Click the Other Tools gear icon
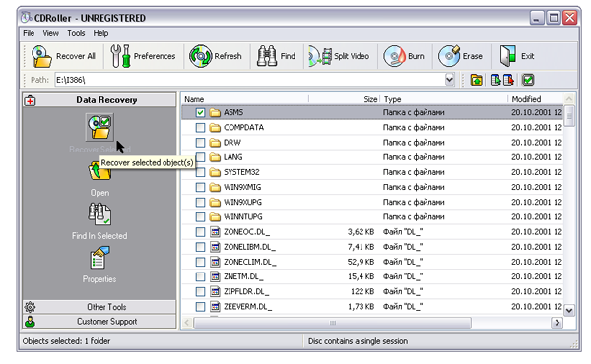 coord(30,307)
